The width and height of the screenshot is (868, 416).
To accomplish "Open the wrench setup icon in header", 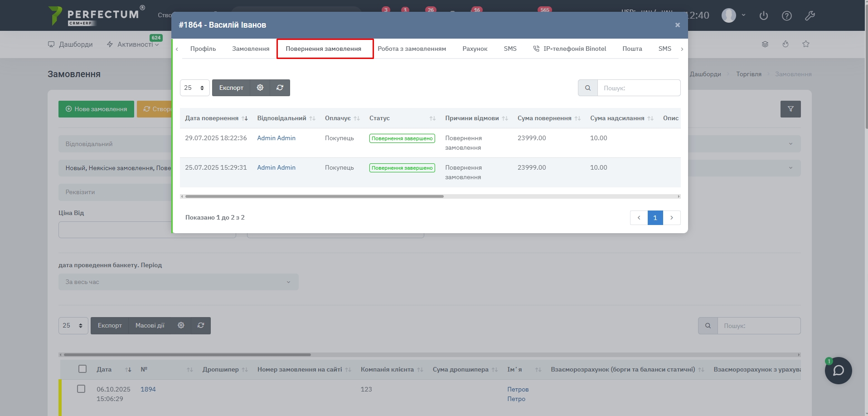I will pos(810,16).
